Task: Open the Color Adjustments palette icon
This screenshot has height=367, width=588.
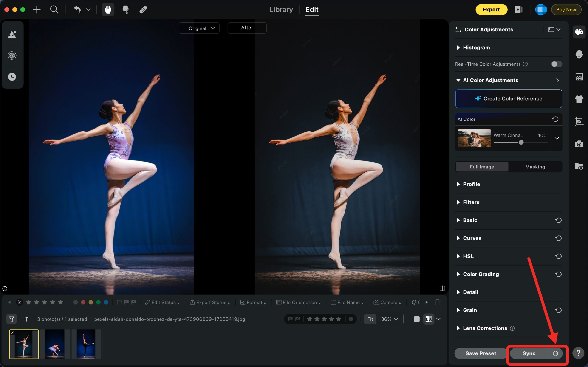Action: pos(579,32)
